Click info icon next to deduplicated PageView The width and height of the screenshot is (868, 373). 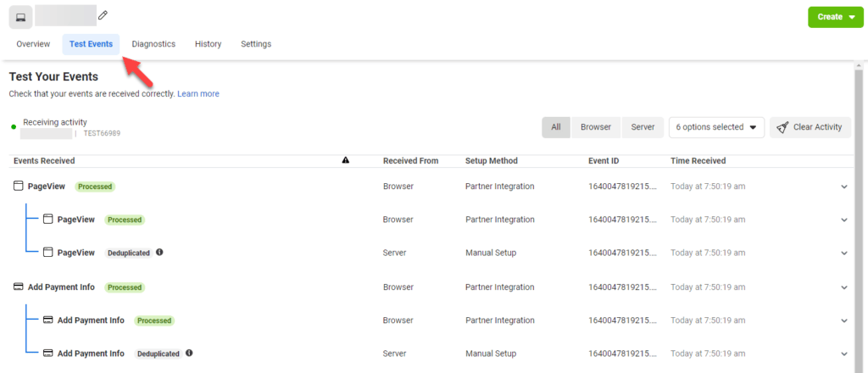click(x=159, y=252)
